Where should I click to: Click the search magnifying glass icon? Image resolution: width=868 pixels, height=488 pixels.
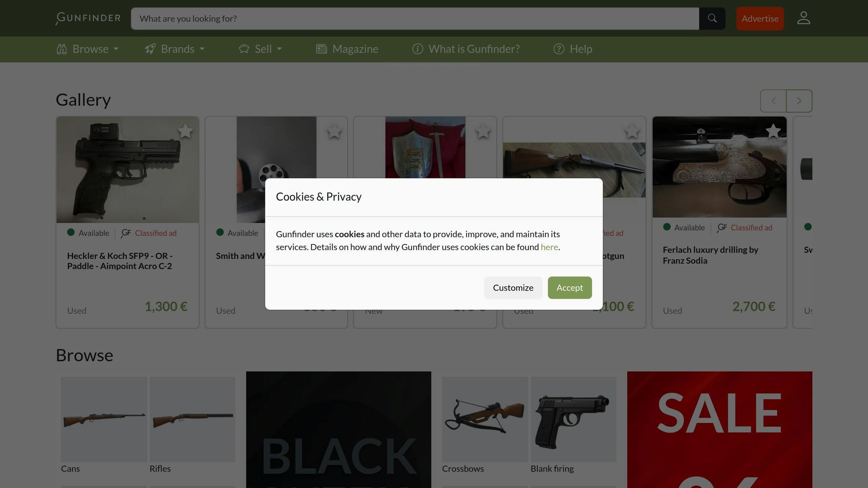[x=712, y=18]
